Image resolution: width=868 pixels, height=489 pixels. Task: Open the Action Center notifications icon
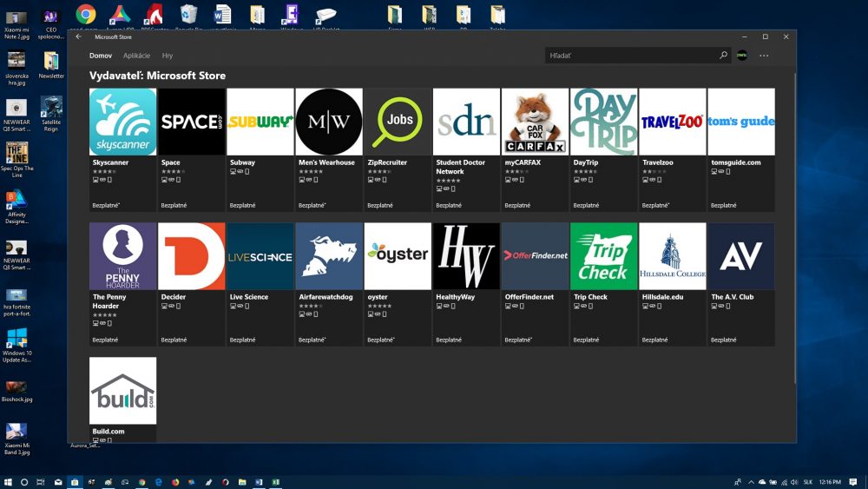pos(853,482)
